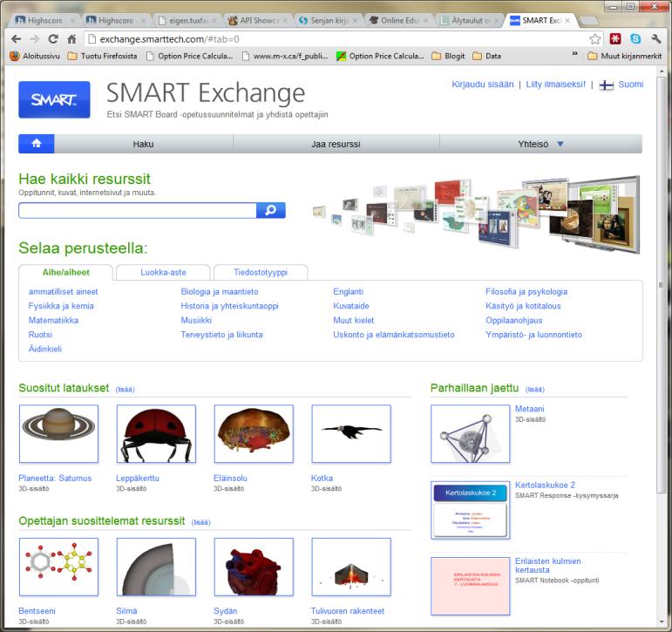Browse the Fysiikka ja kemia subject
This screenshot has height=632, width=672.
(61, 306)
